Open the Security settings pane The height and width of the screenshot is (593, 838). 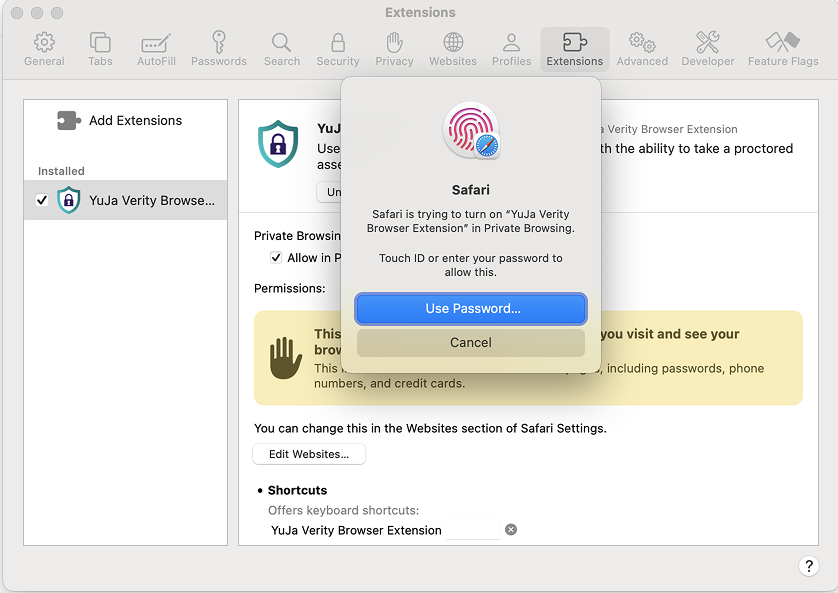tap(338, 49)
